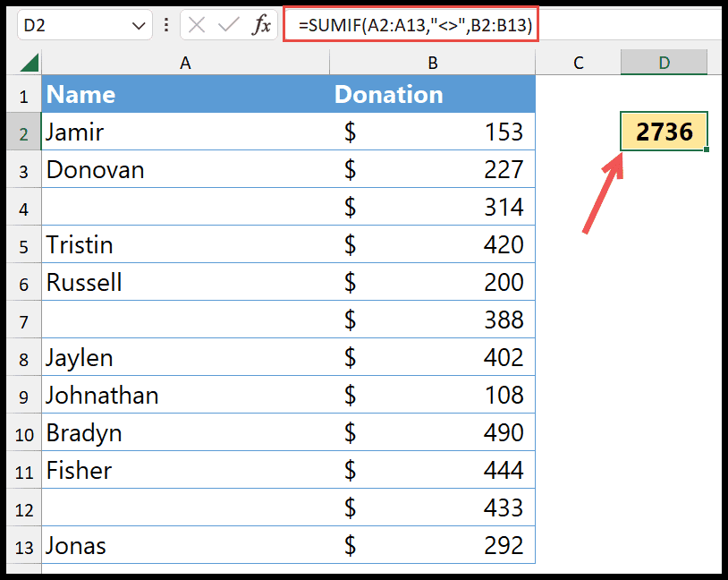
Task: Click the Select All corner triangle
Action: [29, 63]
